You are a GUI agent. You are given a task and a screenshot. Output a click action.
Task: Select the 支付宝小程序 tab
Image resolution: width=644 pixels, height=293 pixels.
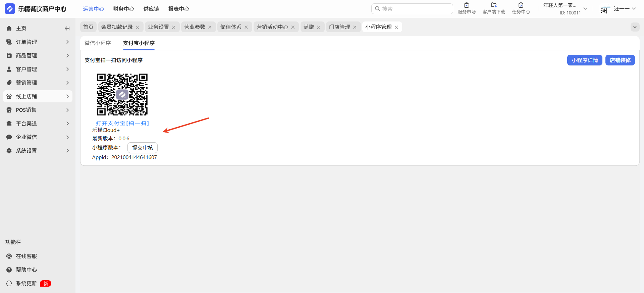coord(139,43)
